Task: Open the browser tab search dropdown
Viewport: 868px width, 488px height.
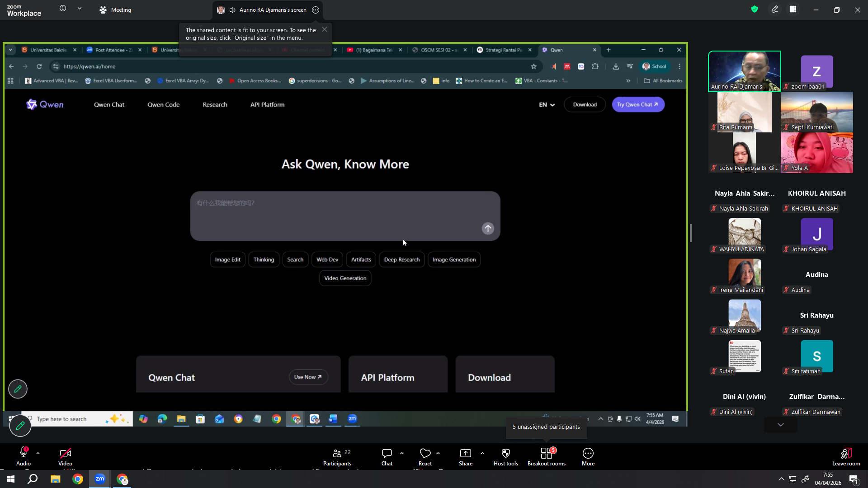Action: 10,50
